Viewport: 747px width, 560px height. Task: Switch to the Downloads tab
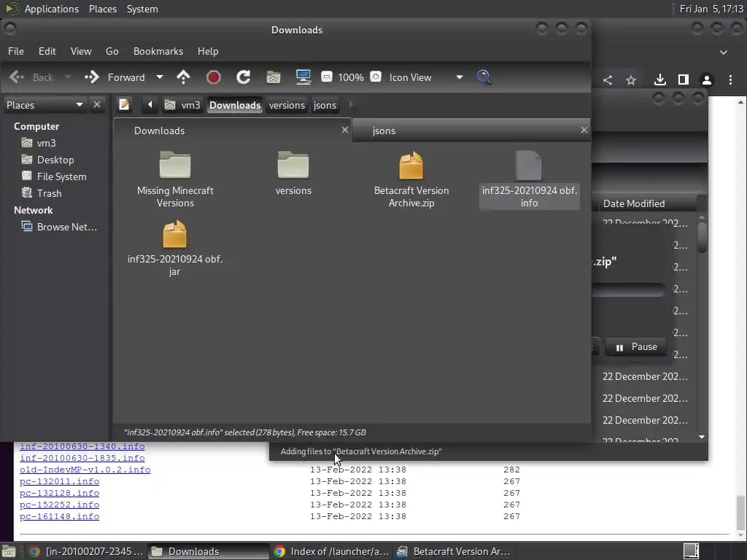(233, 131)
